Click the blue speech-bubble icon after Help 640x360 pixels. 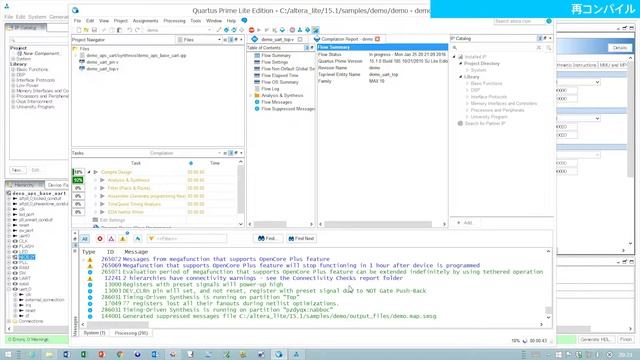coord(244,20)
